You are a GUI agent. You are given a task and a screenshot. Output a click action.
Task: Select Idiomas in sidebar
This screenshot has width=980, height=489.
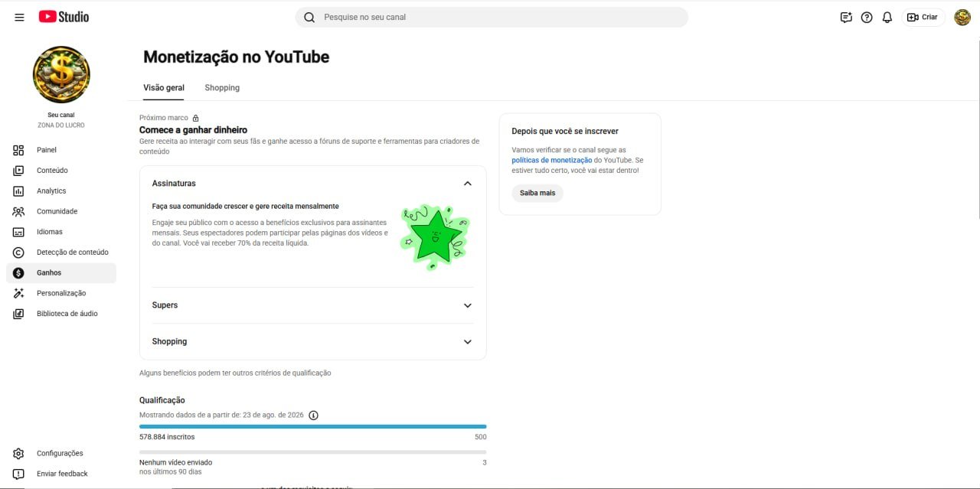point(61,232)
